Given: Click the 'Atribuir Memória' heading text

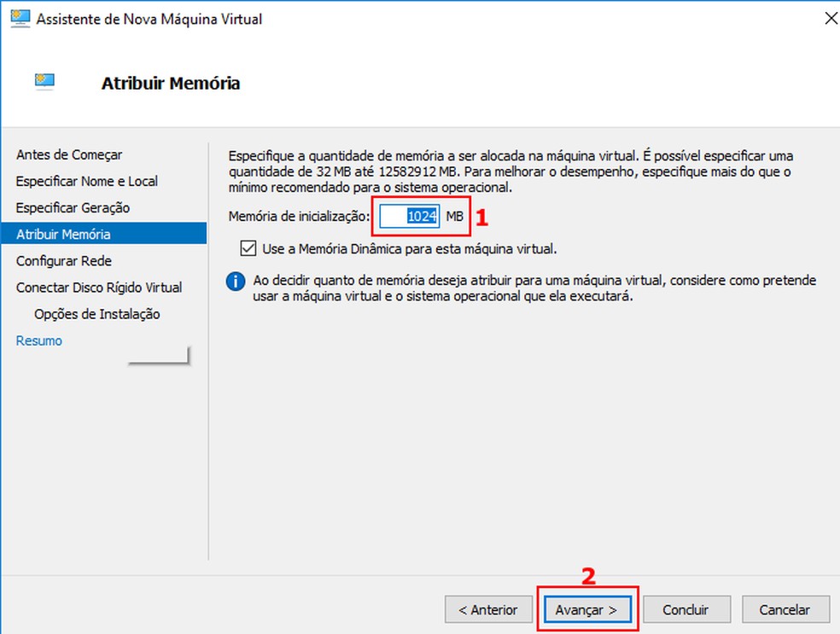Looking at the screenshot, I should (x=171, y=84).
